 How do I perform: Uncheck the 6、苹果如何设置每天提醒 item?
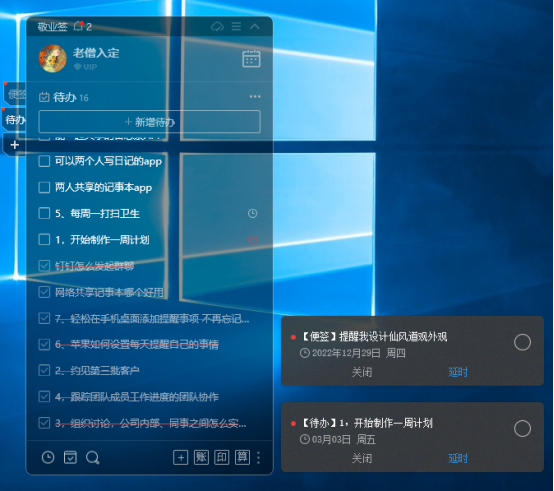44,344
